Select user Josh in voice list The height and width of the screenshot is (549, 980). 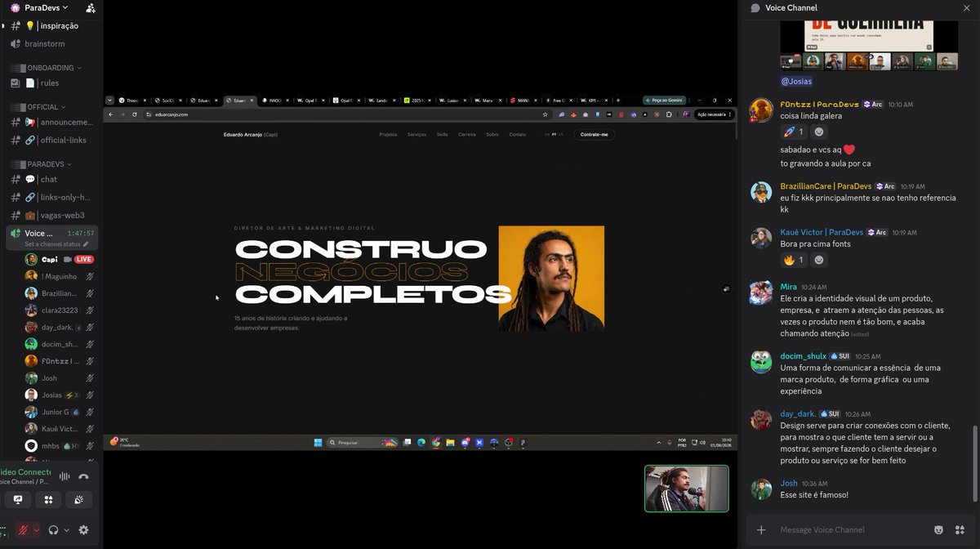[59, 378]
